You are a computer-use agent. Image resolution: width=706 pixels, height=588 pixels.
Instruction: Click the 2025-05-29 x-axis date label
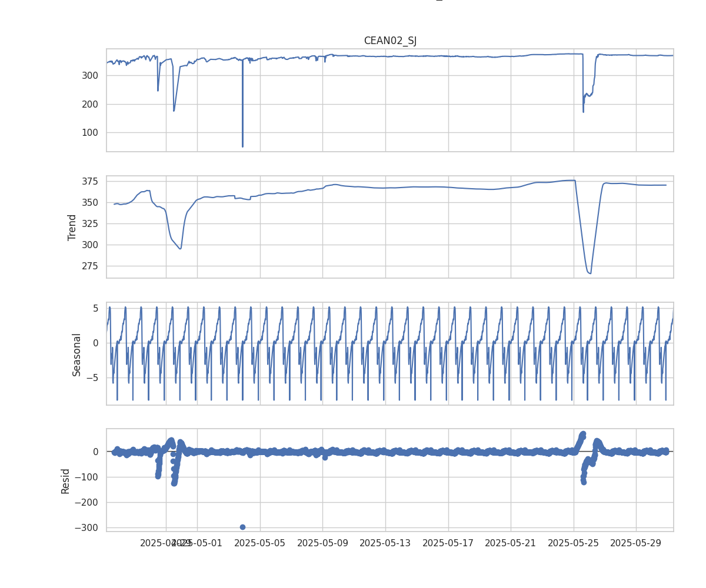[635, 543]
